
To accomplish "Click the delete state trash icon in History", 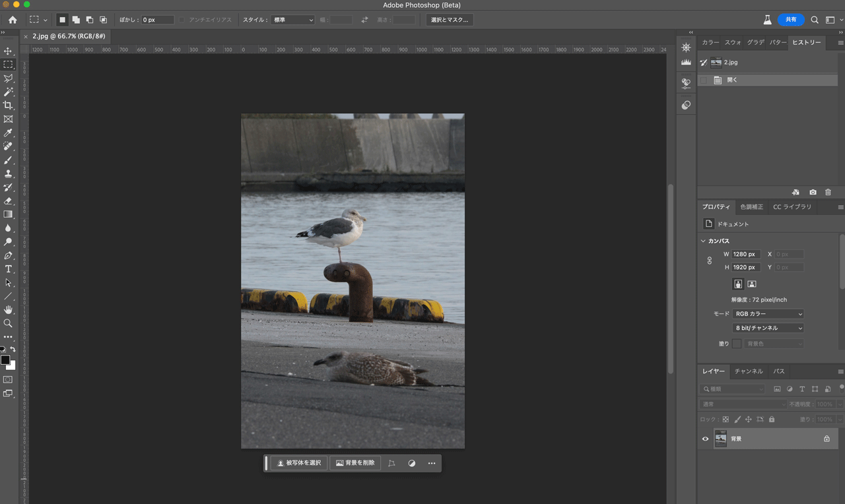I will tap(828, 192).
